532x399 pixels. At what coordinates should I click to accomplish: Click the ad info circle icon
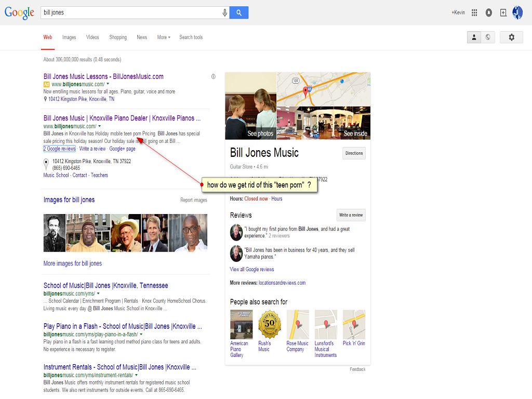[214, 77]
